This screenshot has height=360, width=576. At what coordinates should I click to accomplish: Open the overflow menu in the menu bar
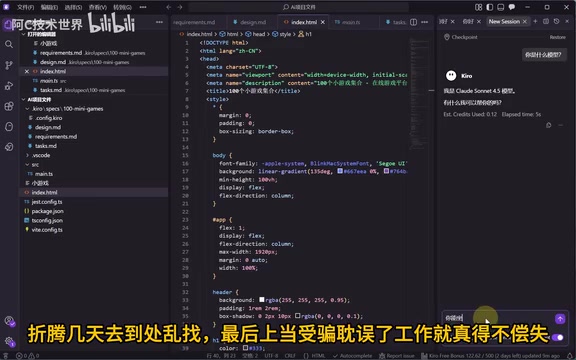click(143, 7)
